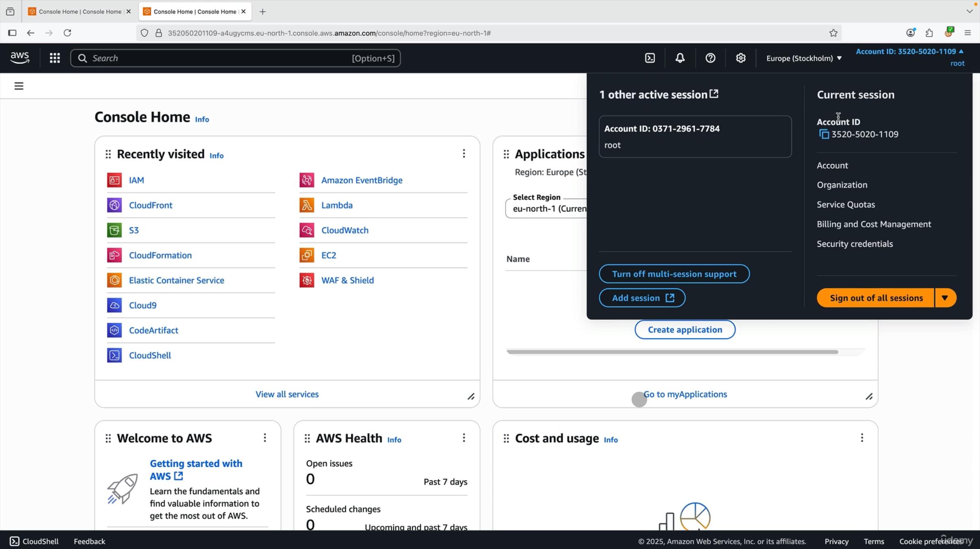
Task: Expand the Europe (Stockholm) region dropdown
Action: [x=804, y=58]
